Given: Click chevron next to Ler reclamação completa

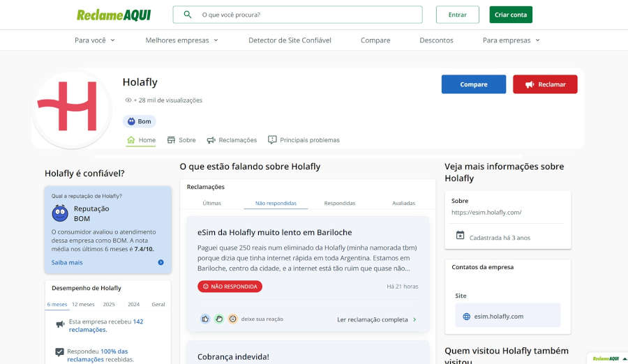Looking at the screenshot, I should click(x=414, y=319).
